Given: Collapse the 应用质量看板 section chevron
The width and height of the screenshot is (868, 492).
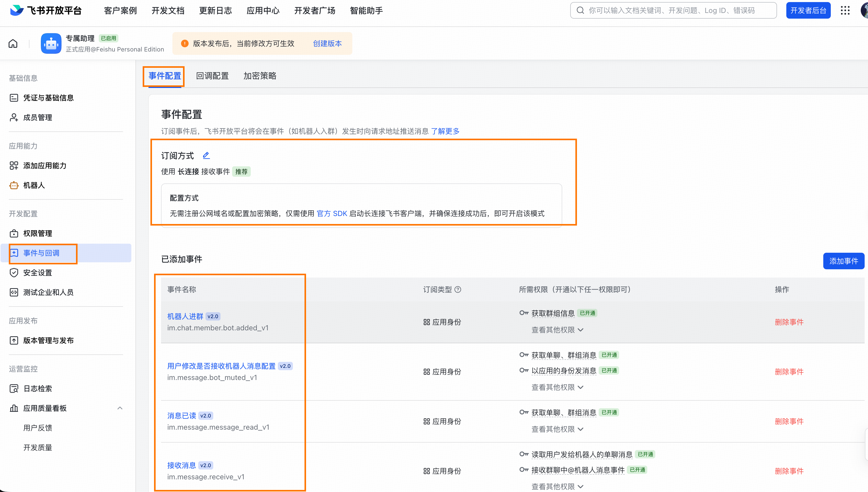Looking at the screenshot, I should point(120,408).
